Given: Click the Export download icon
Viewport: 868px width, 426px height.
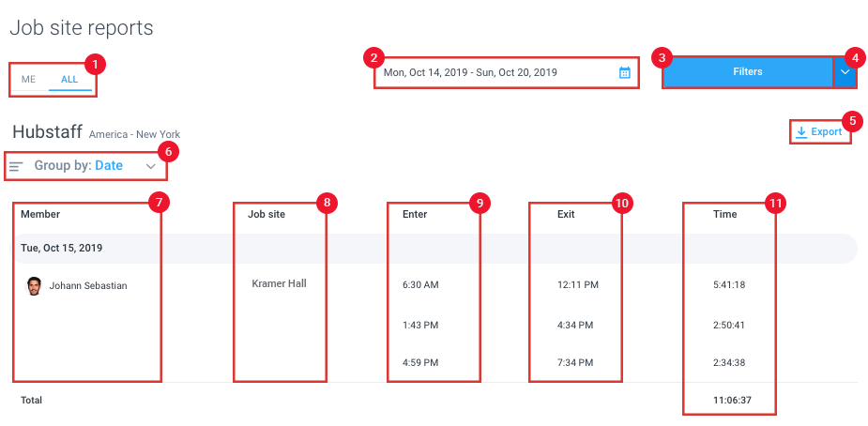Looking at the screenshot, I should tap(801, 132).
